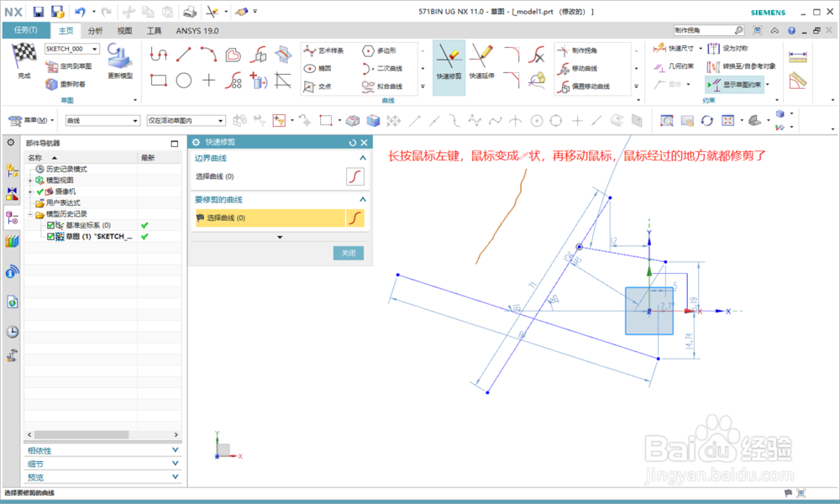Collapse the 模型历史记录 tree node

(30, 213)
